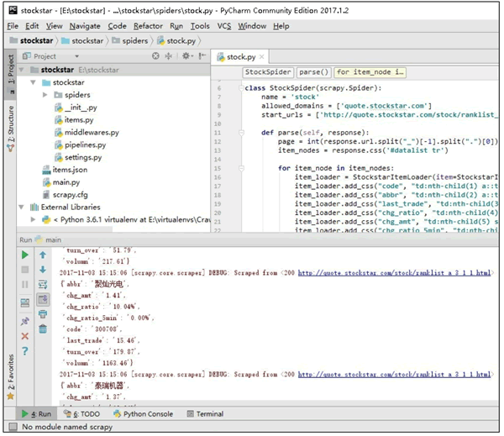Select items.json in the project tree
The image size is (504, 436).
point(65,170)
